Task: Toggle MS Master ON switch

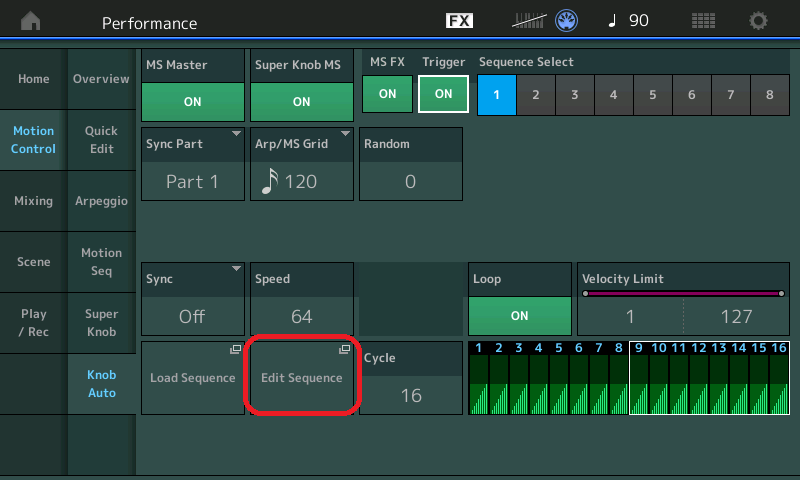Action: coord(192,102)
